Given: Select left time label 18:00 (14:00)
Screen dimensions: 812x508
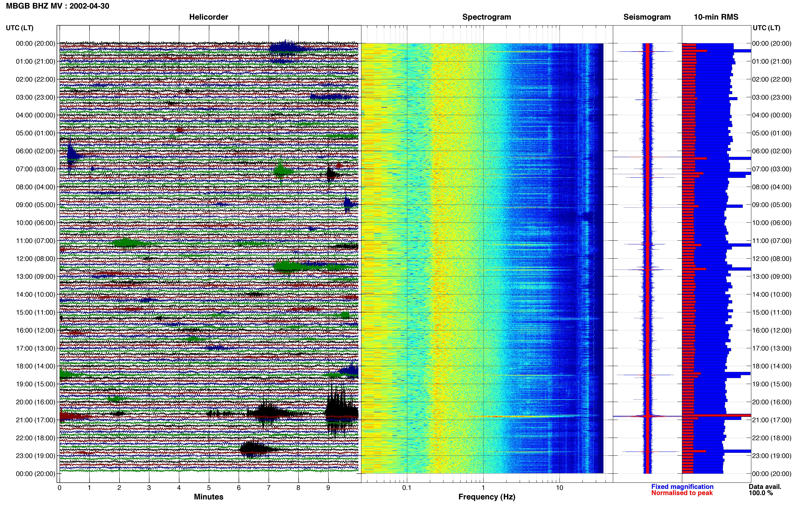Looking at the screenshot, I should point(36,366).
